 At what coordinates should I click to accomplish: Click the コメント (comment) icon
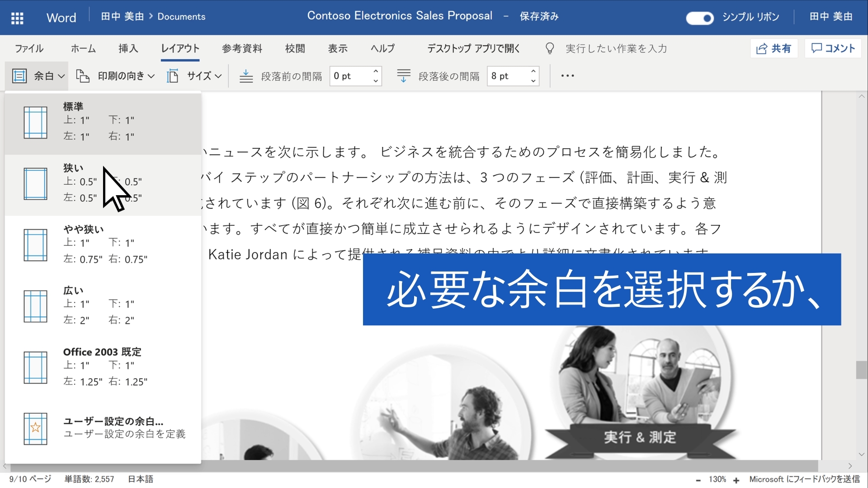tap(834, 49)
